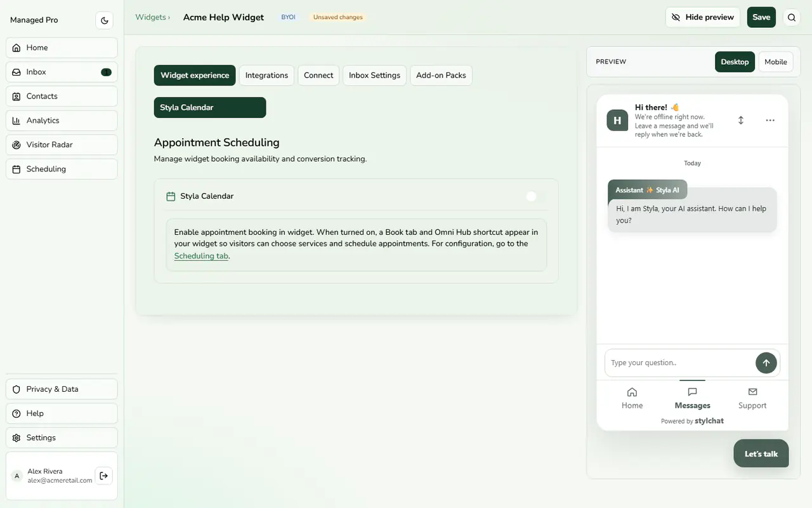The width and height of the screenshot is (812, 508).
Task: Focus the Type your question field
Action: (x=679, y=363)
